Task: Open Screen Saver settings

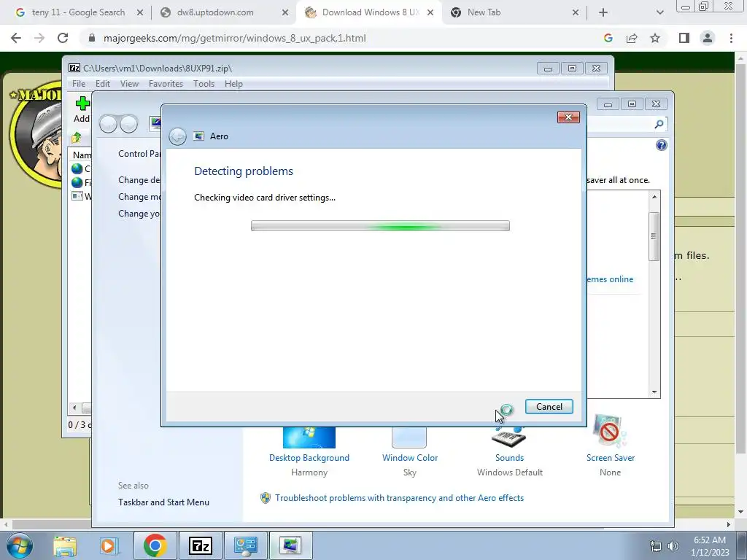Action: 611,458
